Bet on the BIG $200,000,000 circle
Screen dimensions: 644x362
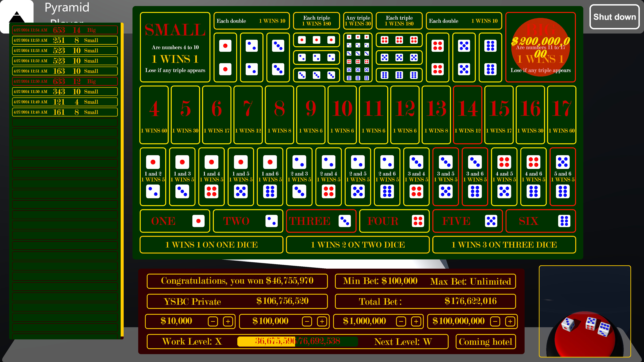pos(540,47)
